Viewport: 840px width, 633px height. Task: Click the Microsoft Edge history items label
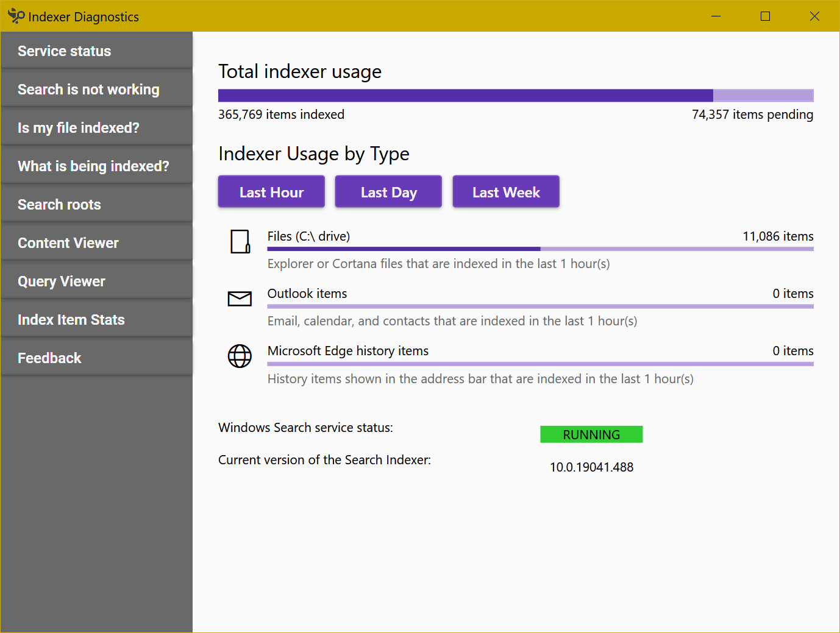348,351
